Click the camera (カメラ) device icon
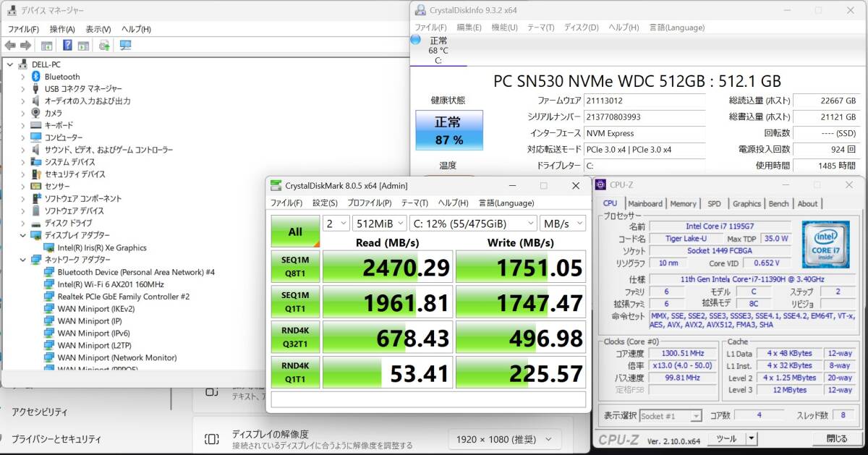Screen dimensions: 868x455 pyautogui.click(x=35, y=113)
